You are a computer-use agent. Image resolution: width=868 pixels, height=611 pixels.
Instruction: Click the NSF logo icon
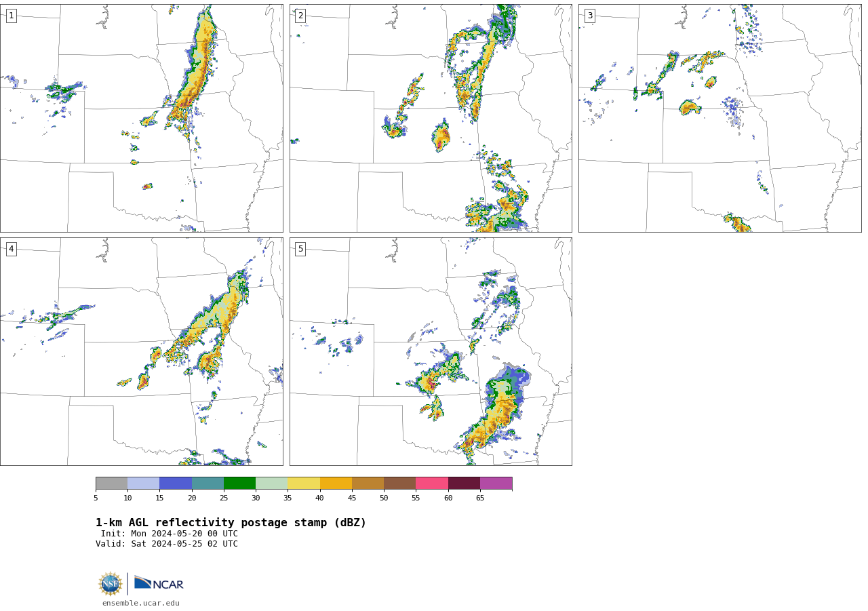(x=111, y=584)
